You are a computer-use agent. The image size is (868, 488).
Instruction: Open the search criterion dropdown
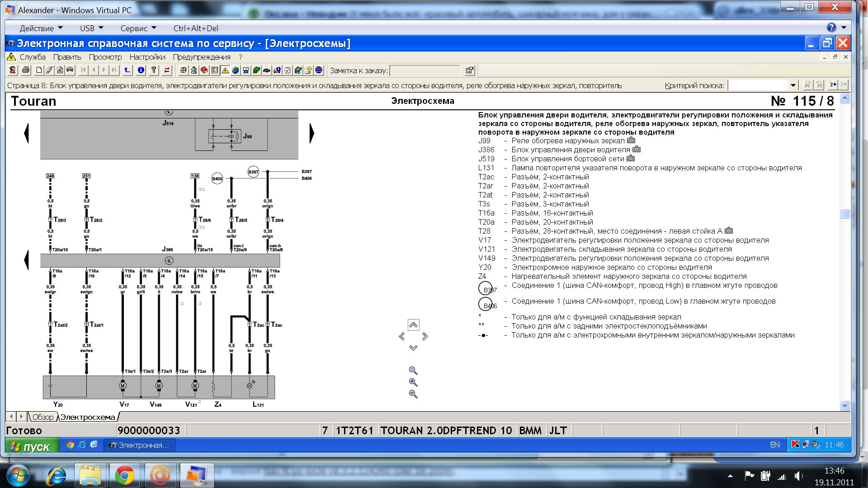793,85
